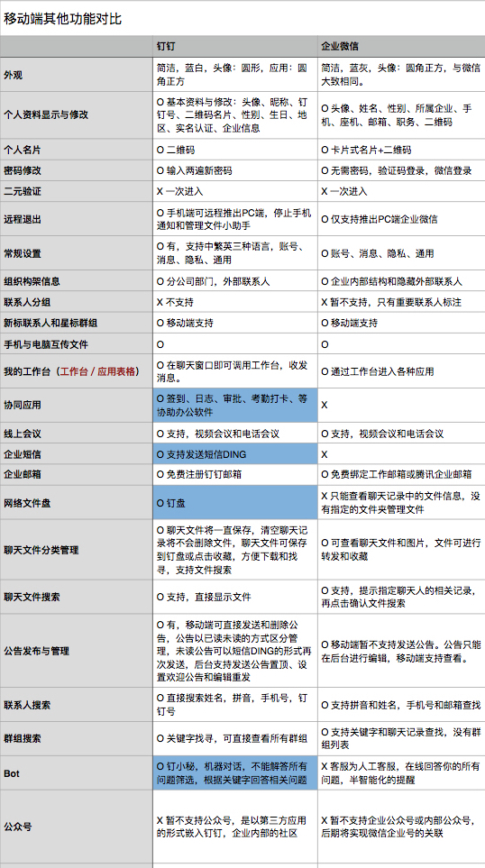
Task: Click the title '移动端其他功能对比'
Action: (x=62, y=19)
